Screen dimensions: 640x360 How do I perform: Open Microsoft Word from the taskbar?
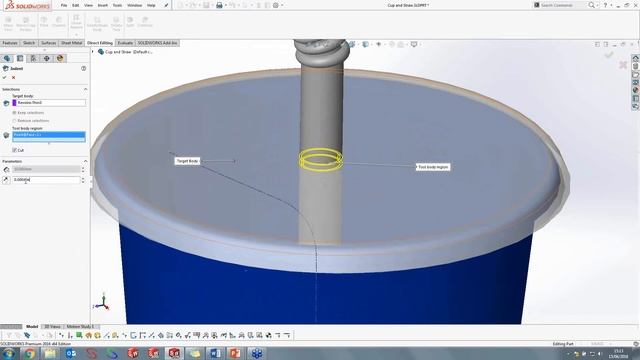pyautogui.click(x=215, y=353)
